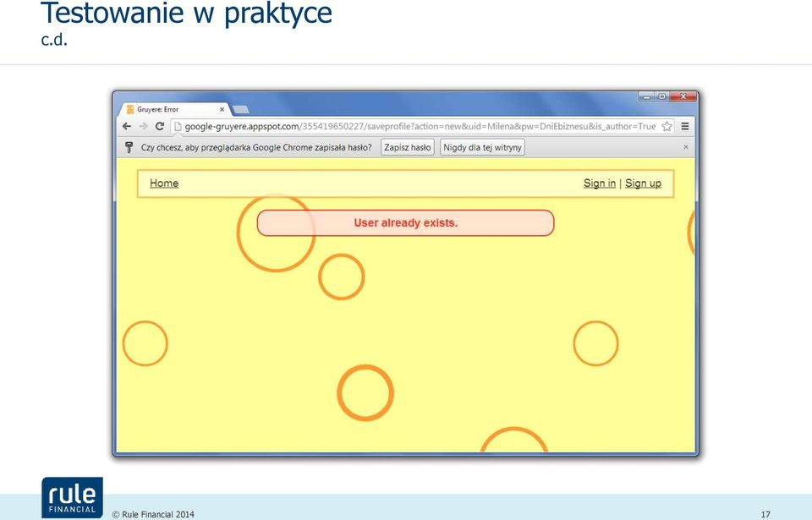The height and width of the screenshot is (520, 812).
Task: Click the browser forward arrow
Action: [144, 126]
